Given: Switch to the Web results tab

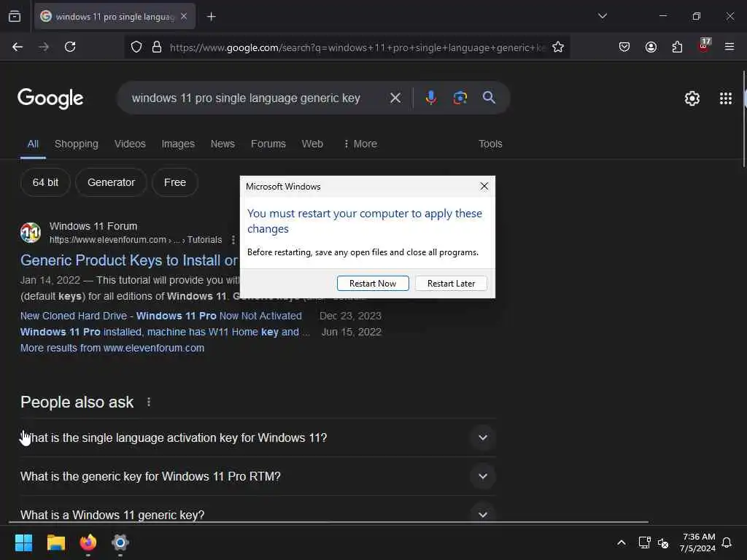Looking at the screenshot, I should tap(312, 144).
